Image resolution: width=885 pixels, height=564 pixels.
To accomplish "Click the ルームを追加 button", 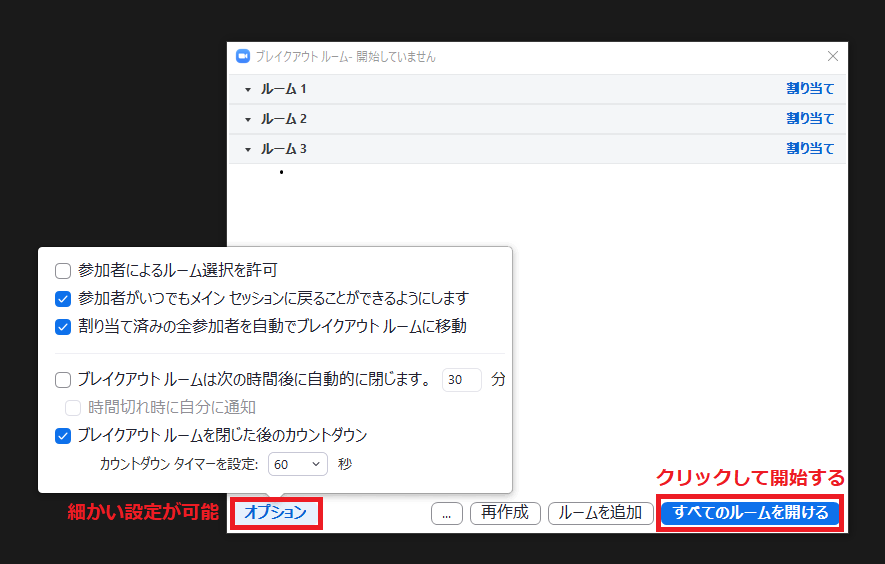I will 601,513.
